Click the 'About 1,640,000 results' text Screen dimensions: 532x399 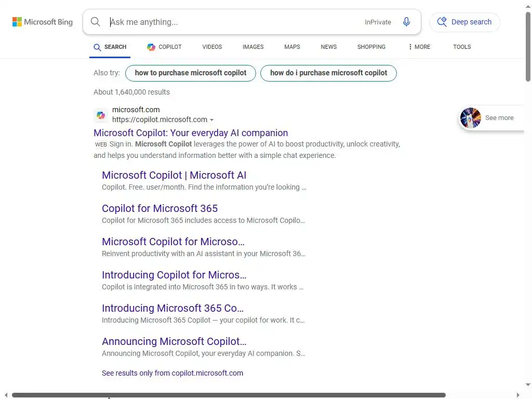pos(131,92)
